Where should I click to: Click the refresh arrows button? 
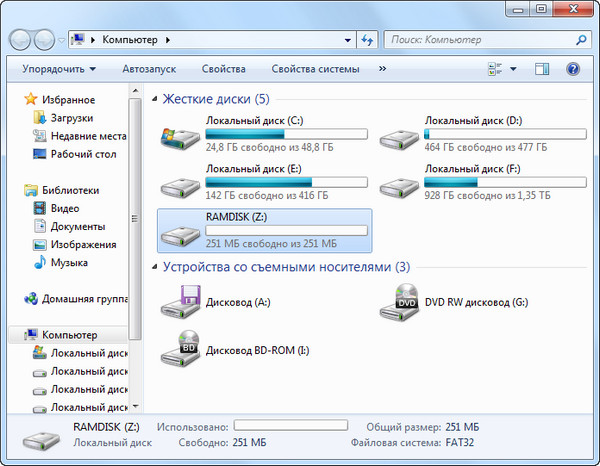point(367,40)
